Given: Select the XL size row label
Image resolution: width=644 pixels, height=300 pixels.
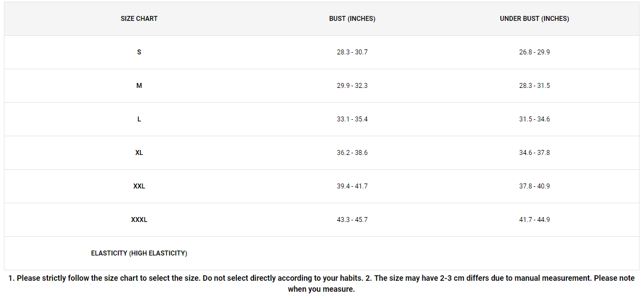Looking at the screenshot, I should 139,153.
